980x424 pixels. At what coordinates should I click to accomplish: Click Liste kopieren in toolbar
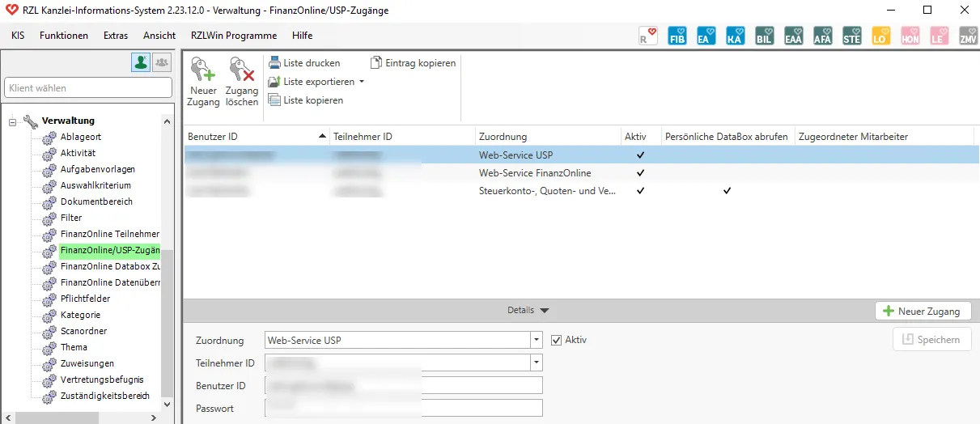(305, 100)
